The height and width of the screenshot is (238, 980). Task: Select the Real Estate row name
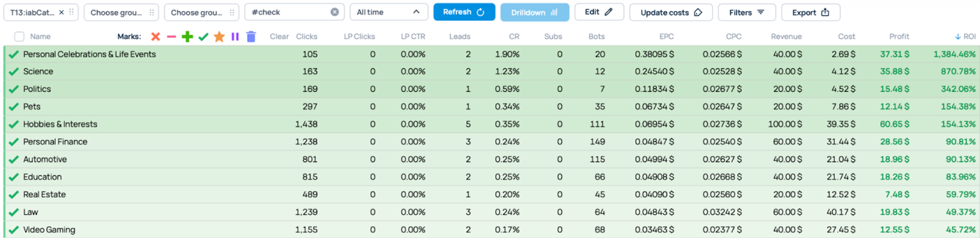45,195
